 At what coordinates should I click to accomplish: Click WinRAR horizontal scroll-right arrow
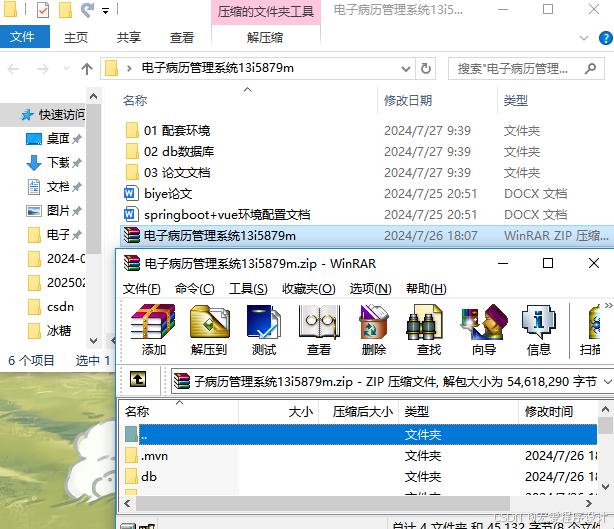[x=589, y=503]
